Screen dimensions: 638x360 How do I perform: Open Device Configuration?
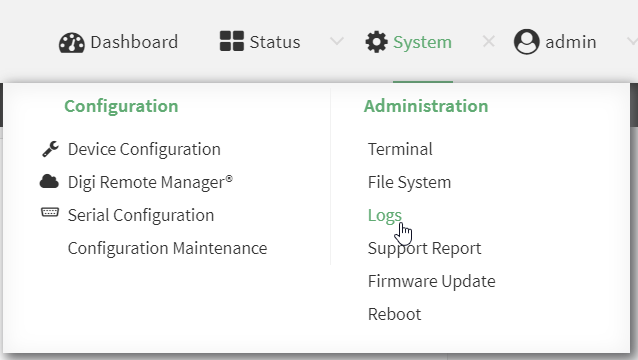[x=144, y=149]
